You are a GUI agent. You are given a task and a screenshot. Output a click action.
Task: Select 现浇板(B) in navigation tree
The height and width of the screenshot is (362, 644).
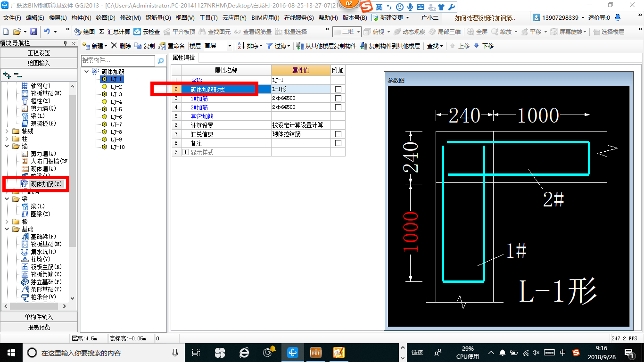[x=39, y=123]
